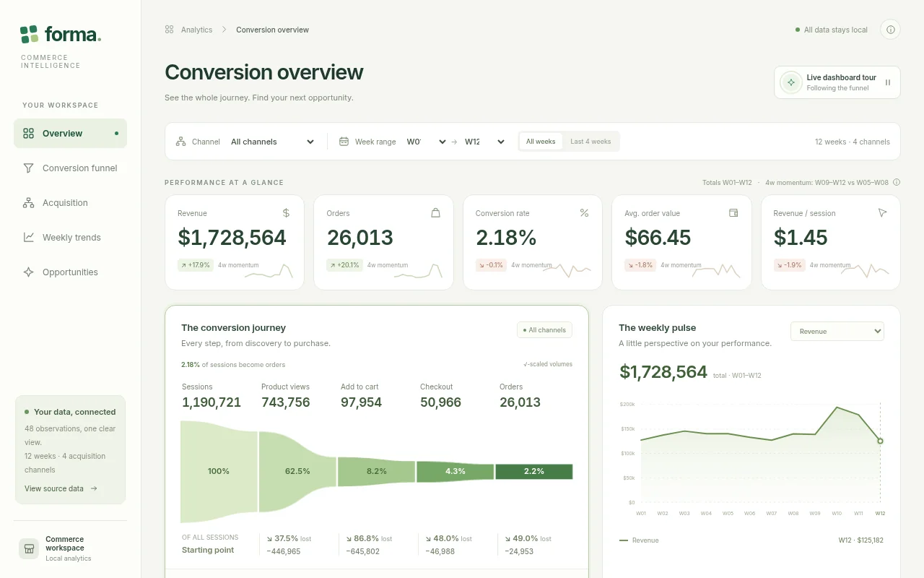The width and height of the screenshot is (924, 578).
Task: Click the Week range calendar icon
Action: [x=344, y=142]
